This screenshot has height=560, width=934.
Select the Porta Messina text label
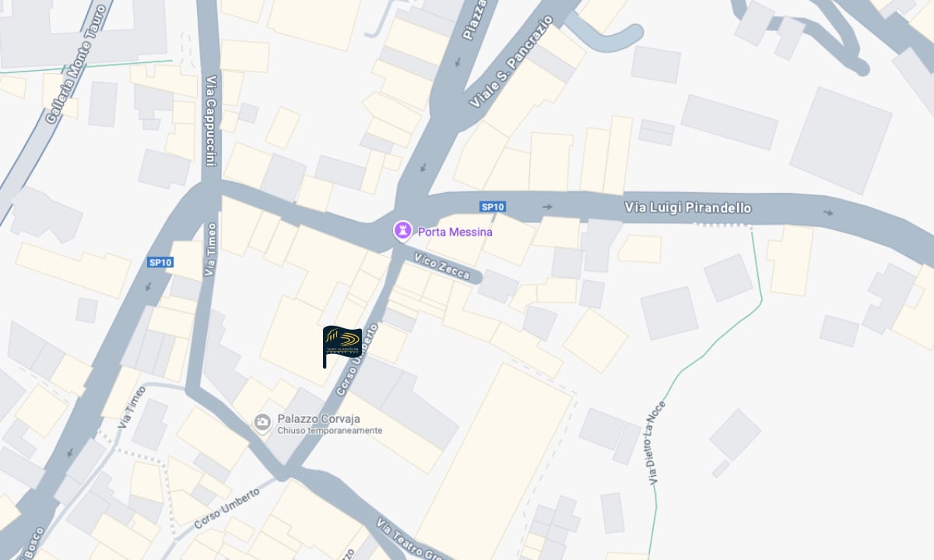[x=455, y=232]
